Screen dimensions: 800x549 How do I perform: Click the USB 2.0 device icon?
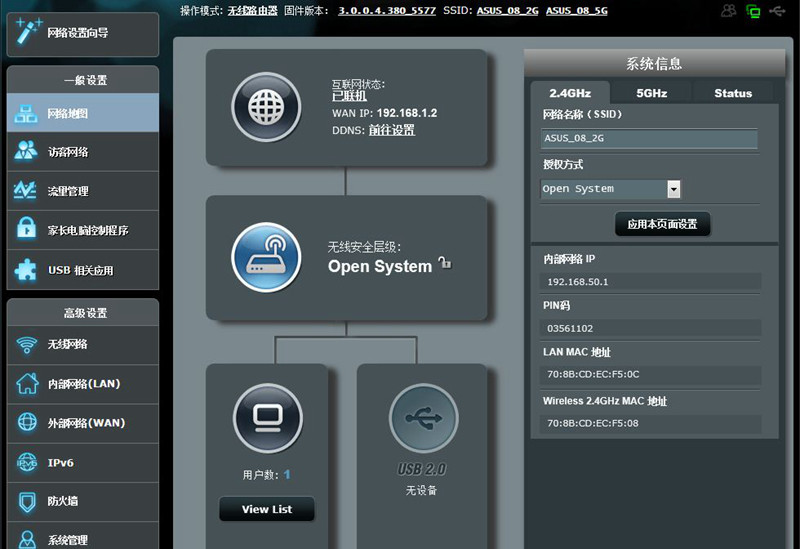point(423,418)
